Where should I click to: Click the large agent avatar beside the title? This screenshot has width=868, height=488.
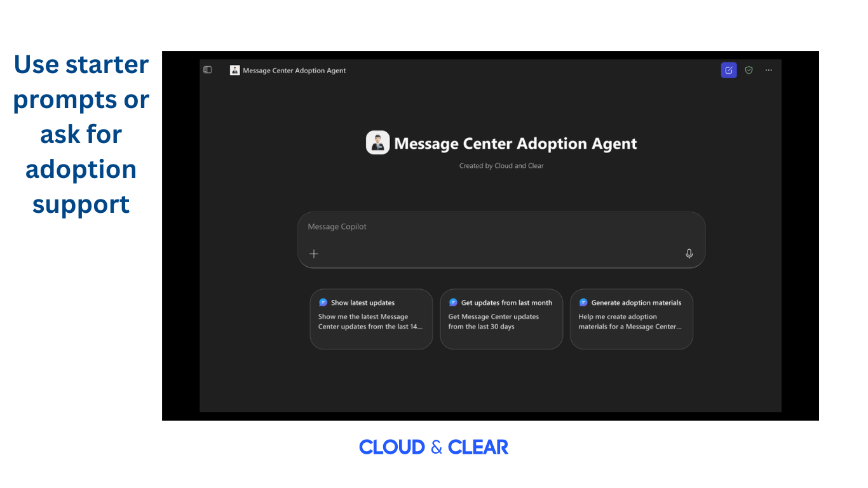377,143
